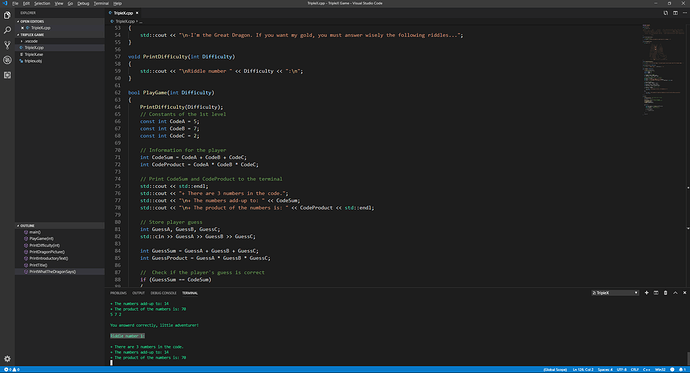Click the VS Code logo in title bar
690x373 pixels.
[x=5, y=3]
